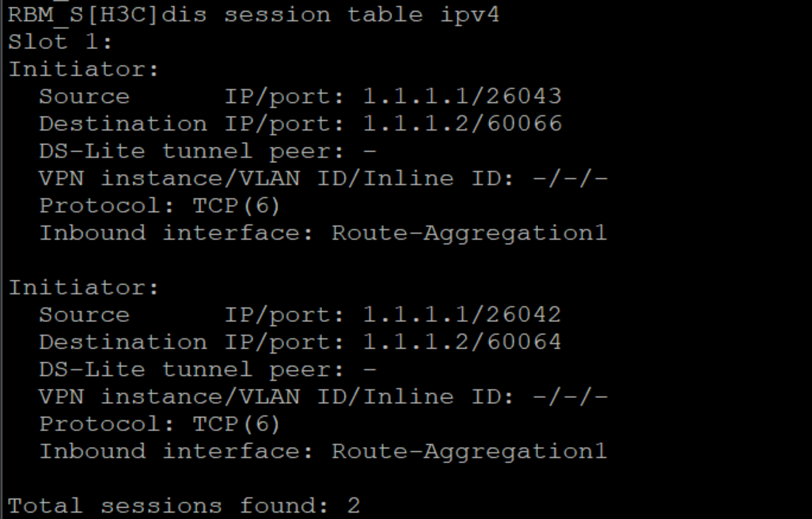Click 'Route-Aggregation1' in the second session
The width and height of the screenshot is (812, 519).
(469, 452)
